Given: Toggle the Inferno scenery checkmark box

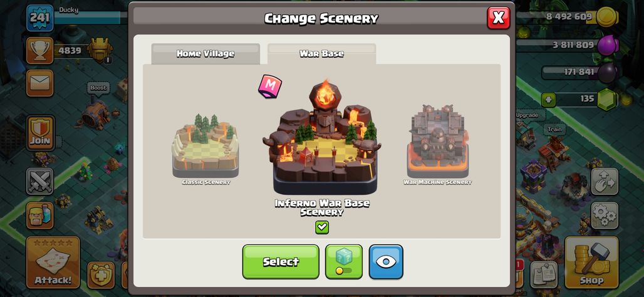Looking at the screenshot, I should pos(322,227).
